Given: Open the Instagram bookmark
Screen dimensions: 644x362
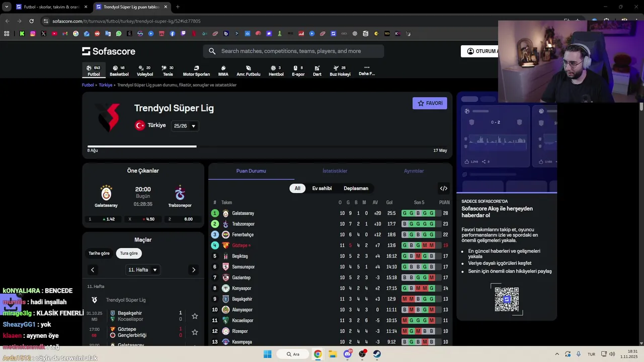Looking at the screenshot, I should tap(33, 34).
